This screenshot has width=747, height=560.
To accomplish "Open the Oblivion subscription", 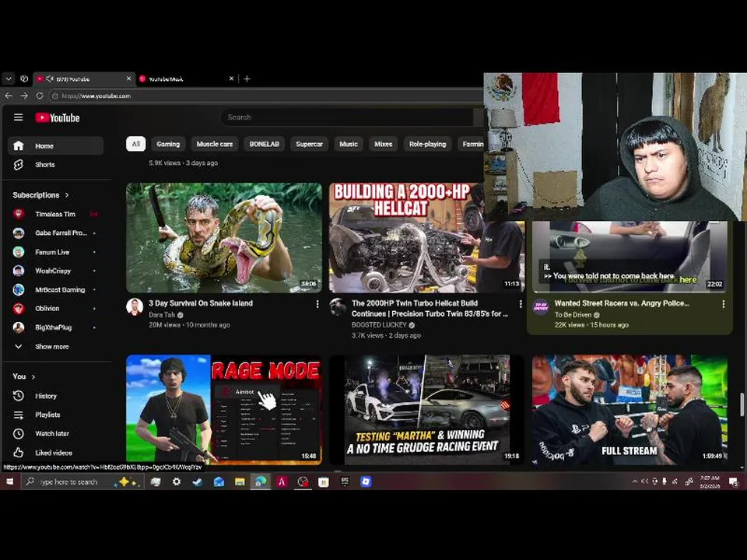I will click(55, 309).
